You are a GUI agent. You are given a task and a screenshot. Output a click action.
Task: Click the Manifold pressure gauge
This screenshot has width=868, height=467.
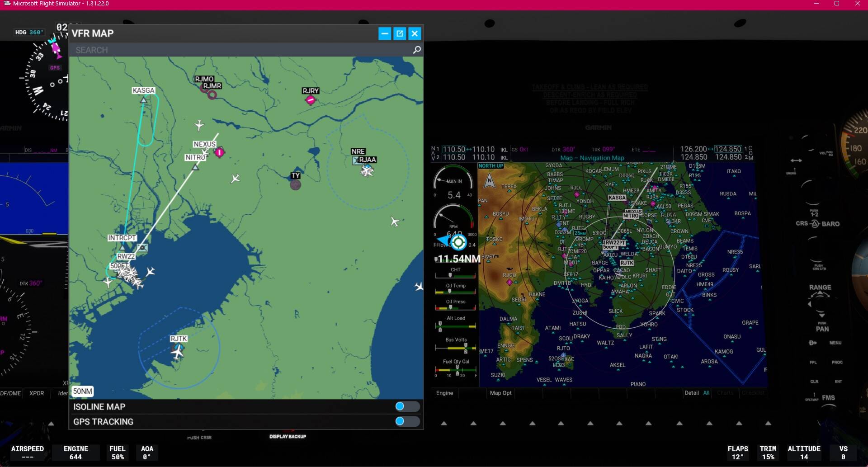[x=453, y=183]
